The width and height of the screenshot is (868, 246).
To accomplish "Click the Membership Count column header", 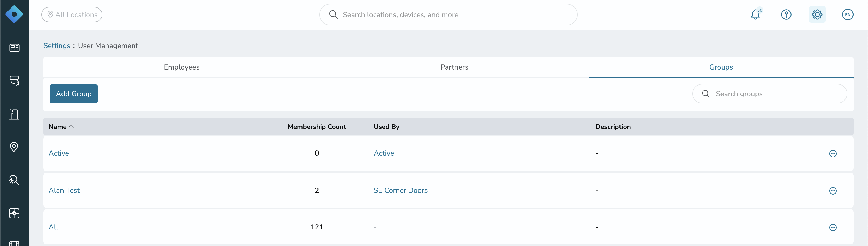I will point(316,127).
